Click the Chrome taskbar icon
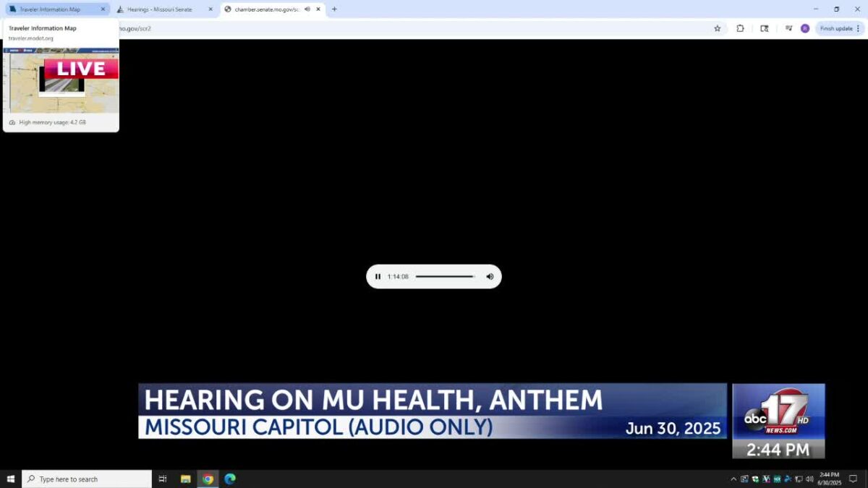 point(208,479)
